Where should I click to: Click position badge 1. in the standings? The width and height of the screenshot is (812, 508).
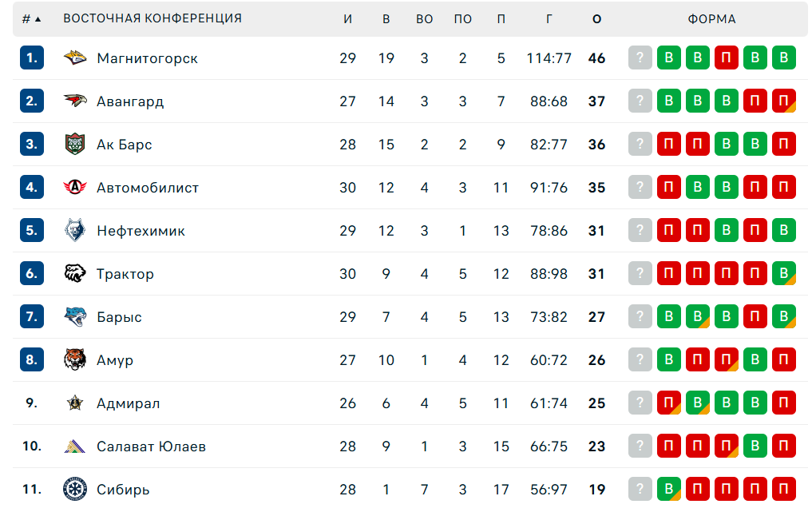pos(32,58)
